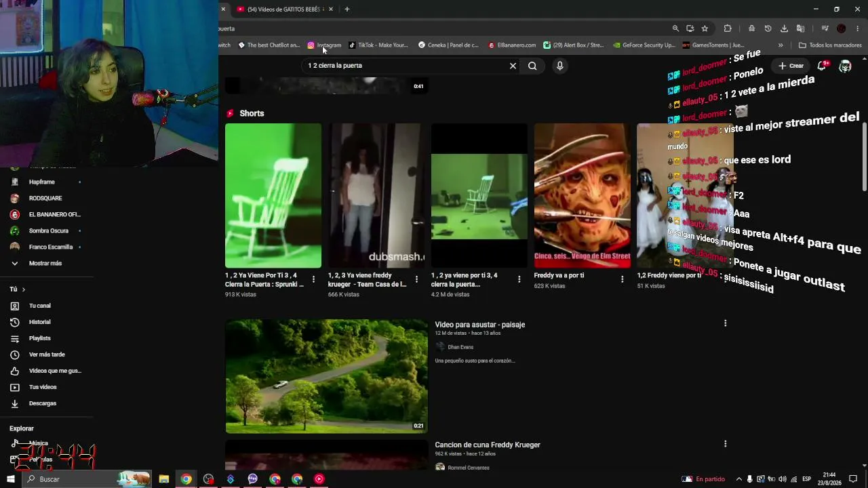Screen dimensions: 868x488
Task: Open ElBananero.com bookmark
Action: [512, 45]
